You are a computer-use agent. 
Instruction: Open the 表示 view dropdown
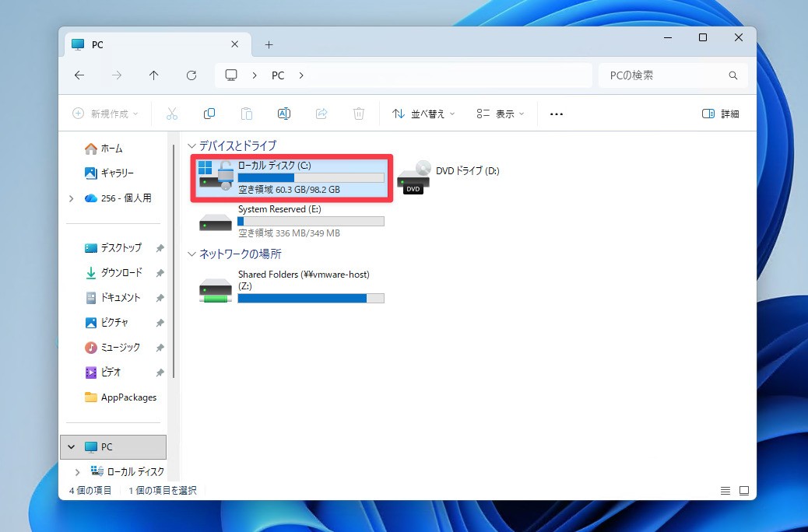501,114
